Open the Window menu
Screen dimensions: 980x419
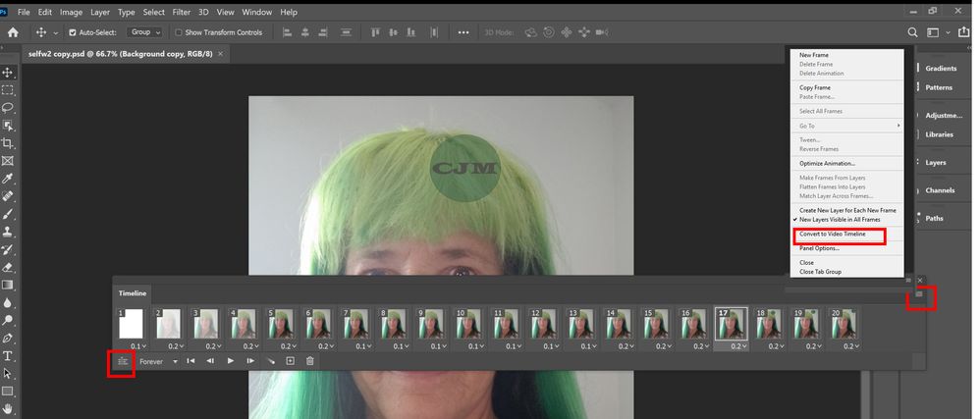point(257,12)
